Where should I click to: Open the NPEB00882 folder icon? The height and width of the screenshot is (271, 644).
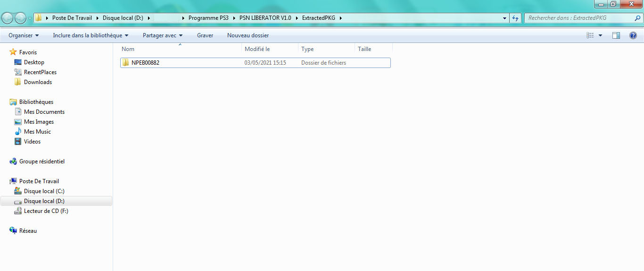(125, 63)
